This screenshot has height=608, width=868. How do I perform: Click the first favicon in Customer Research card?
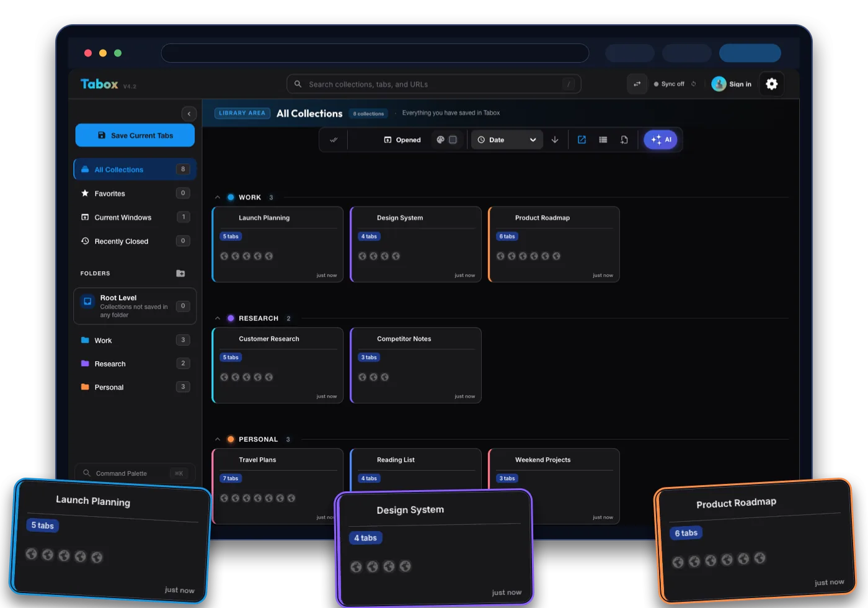[224, 377]
